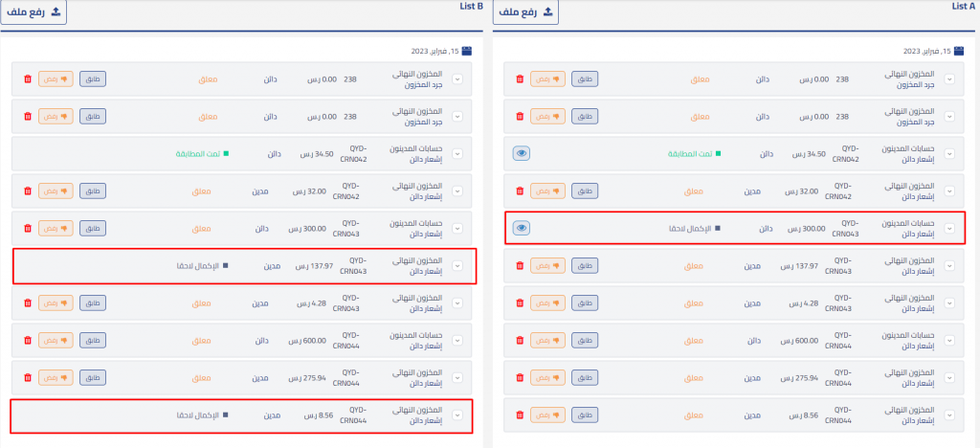The image size is (980, 448).
Task: Delete the 275.94 row in List B
Action: pyautogui.click(x=28, y=377)
